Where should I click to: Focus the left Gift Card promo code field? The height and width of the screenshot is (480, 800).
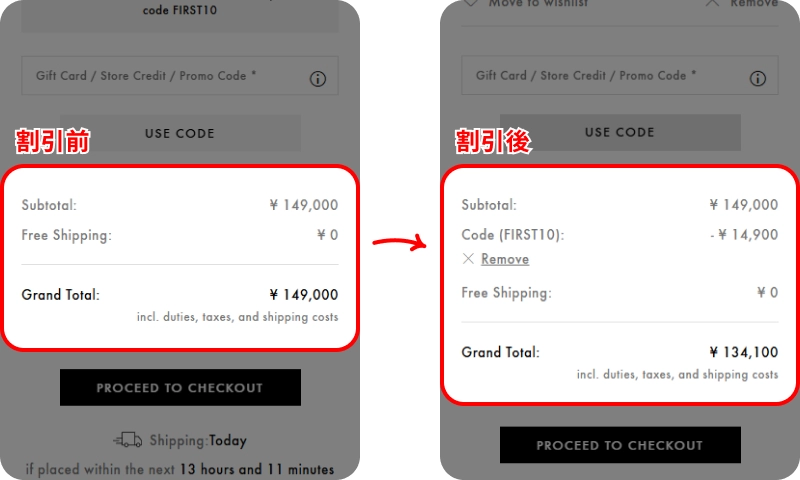point(180,75)
